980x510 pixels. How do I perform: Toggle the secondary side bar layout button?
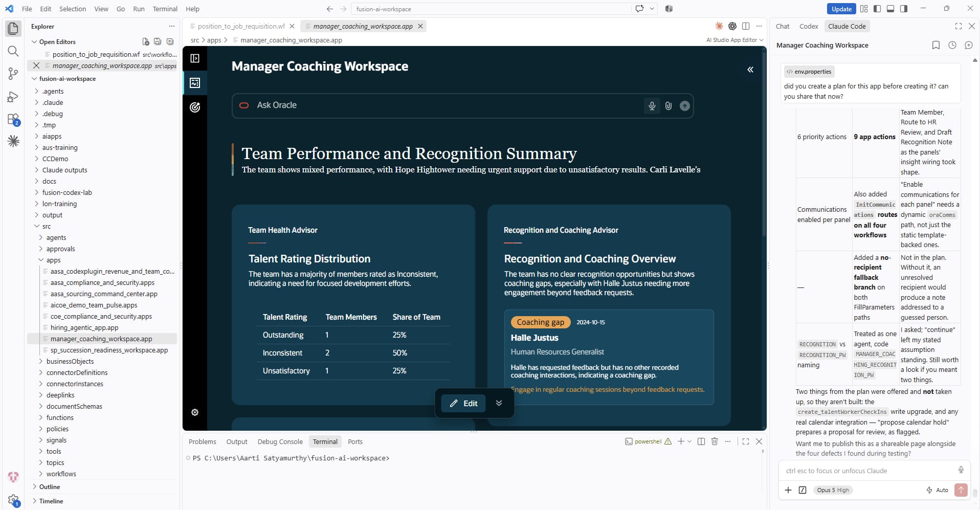tap(904, 9)
